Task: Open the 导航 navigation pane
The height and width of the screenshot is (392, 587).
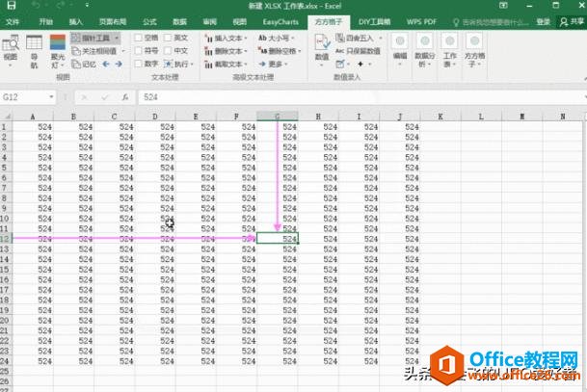Action: pos(34,42)
